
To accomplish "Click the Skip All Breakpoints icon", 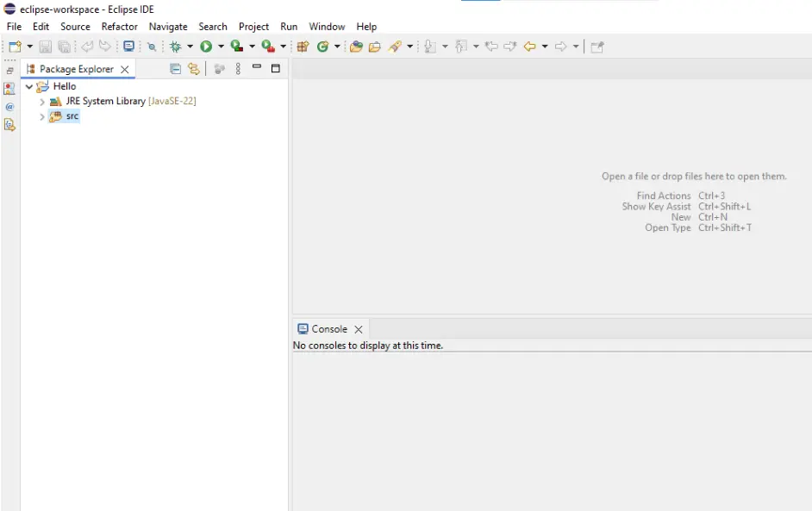I will 152,47.
